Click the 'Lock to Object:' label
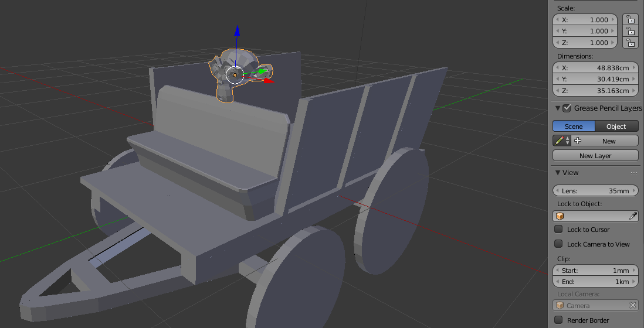This screenshot has height=328, width=644. click(x=579, y=204)
